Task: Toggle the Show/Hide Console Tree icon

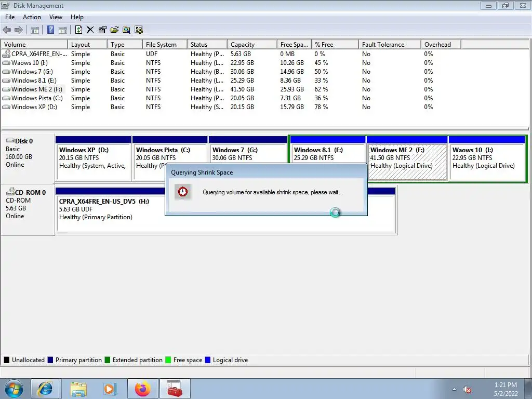Action: click(35, 30)
